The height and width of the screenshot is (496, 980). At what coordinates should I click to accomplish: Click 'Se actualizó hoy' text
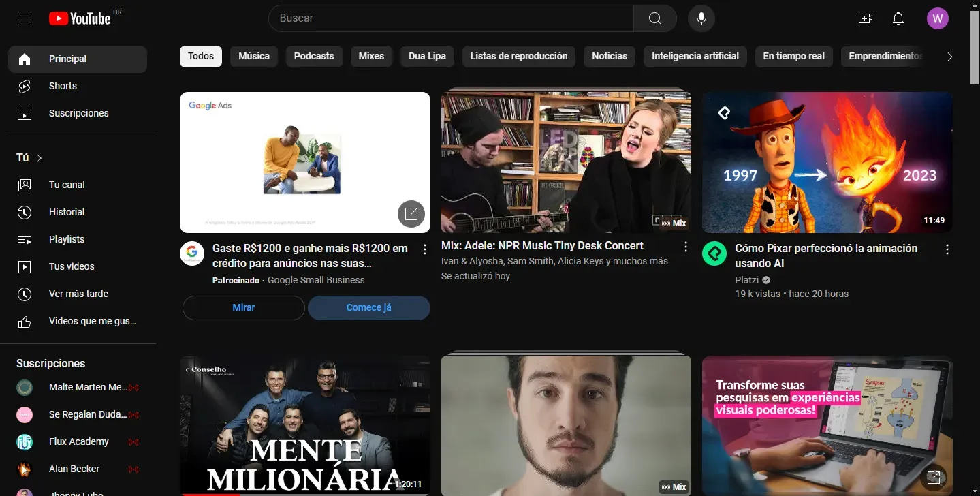[x=475, y=277]
